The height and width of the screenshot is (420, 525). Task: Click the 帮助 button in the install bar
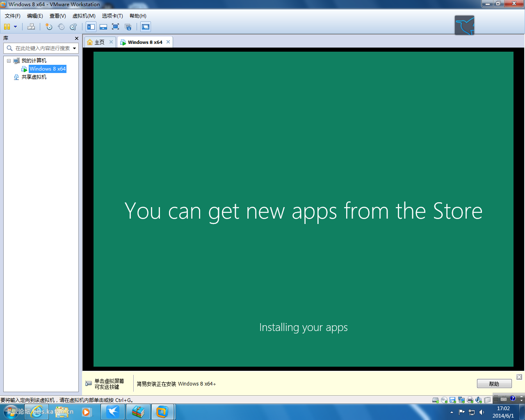494,384
